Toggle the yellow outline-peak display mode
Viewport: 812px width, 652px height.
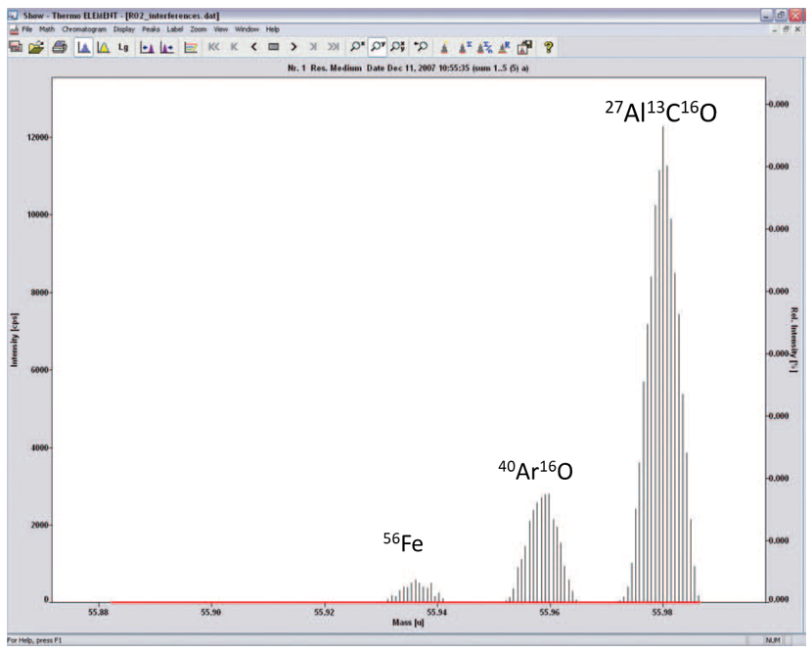click(x=103, y=46)
